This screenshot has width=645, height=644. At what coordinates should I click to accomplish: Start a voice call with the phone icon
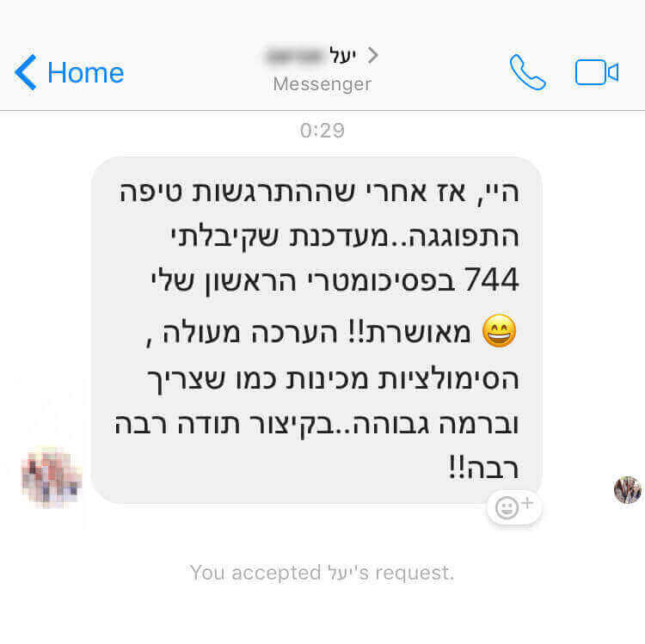[x=528, y=72]
